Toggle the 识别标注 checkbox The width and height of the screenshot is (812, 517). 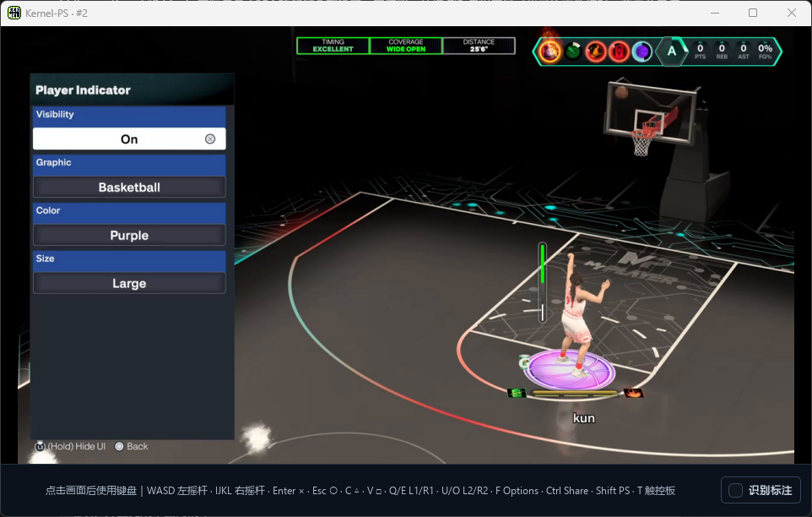pyautogui.click(x=735, y=490)
